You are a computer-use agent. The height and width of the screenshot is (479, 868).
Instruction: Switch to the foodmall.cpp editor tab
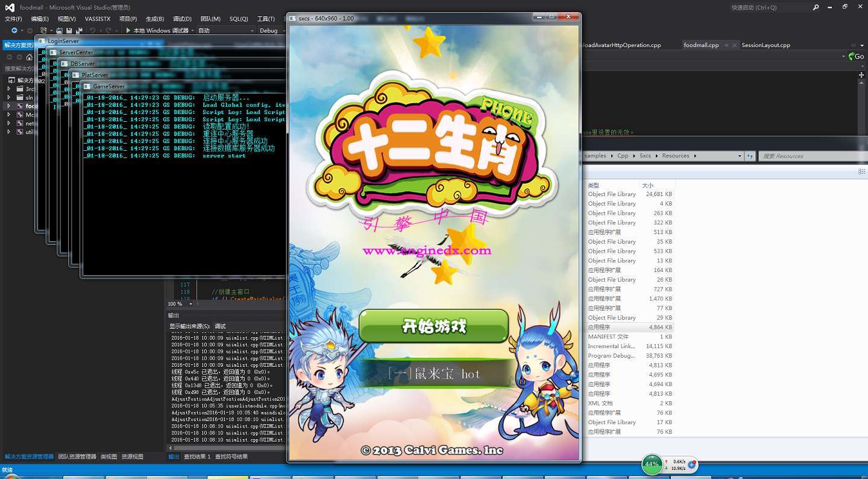pyautogui.click(x=701, y=45)
